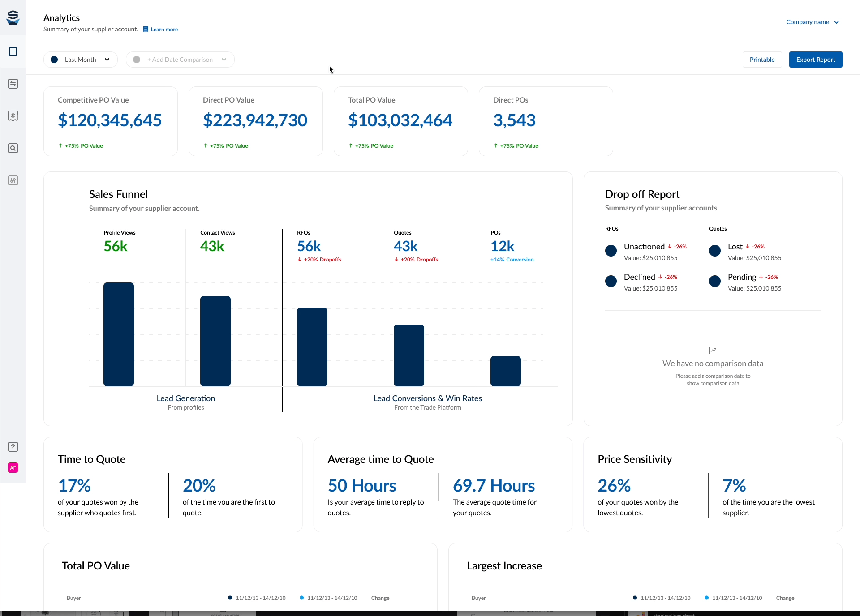This screenshot has height=616, width=860.
Task: Open the search sidebar icon
Action: [13, 148]
